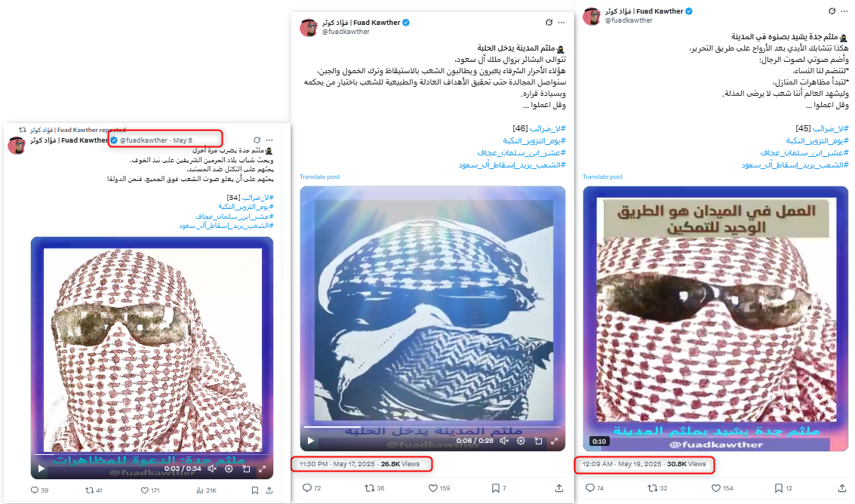Open @fuadkawther handle in left tweet
This screenshot has height=504, width=855.
pyautogui.click(x=144, y=140)
